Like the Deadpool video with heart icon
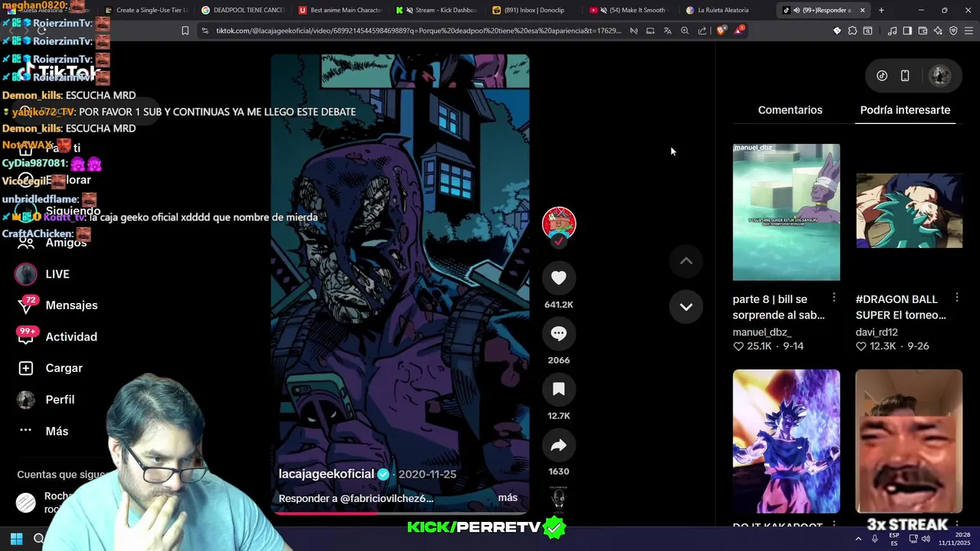The height and width of the screenshot is (551, 980). (559, 278)
